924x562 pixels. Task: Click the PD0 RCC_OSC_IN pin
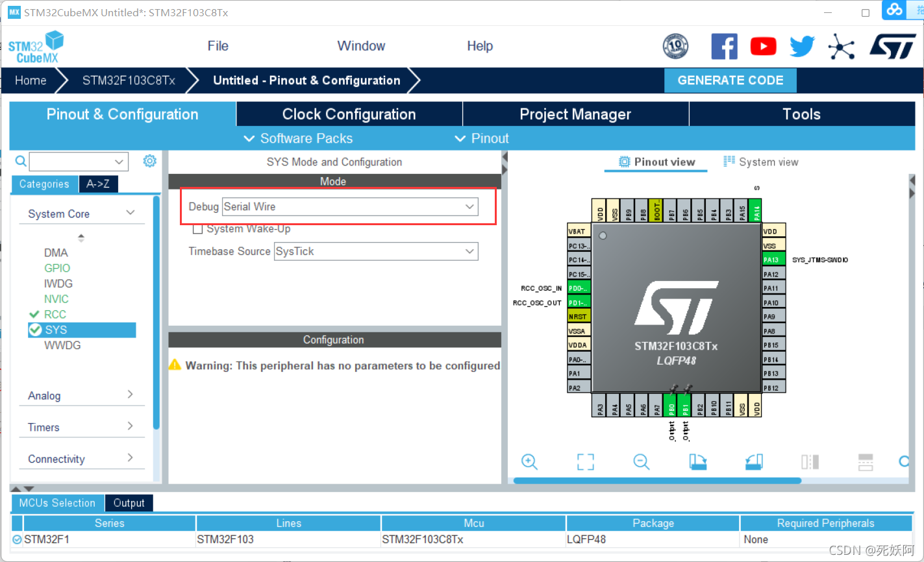point(579,288)
